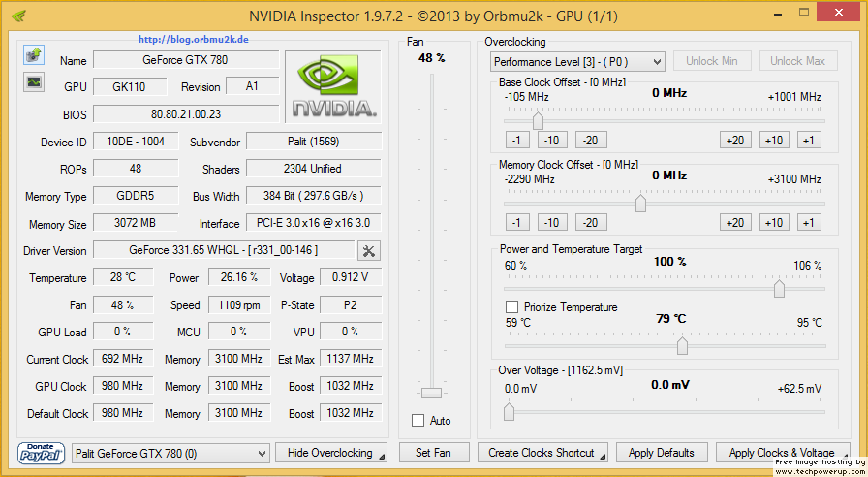Image resolution: width=868 pixels, height=477 pixels.
Task: Decrease memory clock offset by 1 MHz
Action: [517, 223]
